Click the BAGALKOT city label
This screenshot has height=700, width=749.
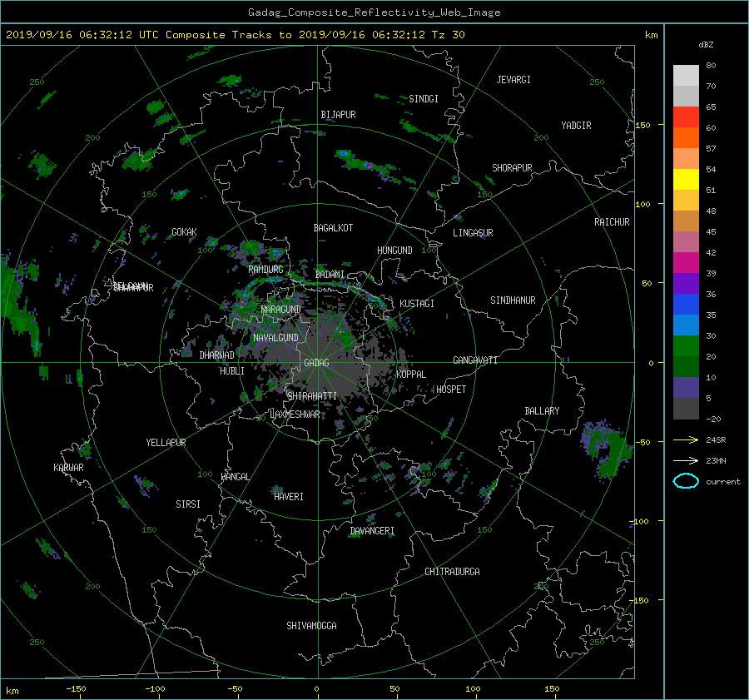(x=333, y=228)
